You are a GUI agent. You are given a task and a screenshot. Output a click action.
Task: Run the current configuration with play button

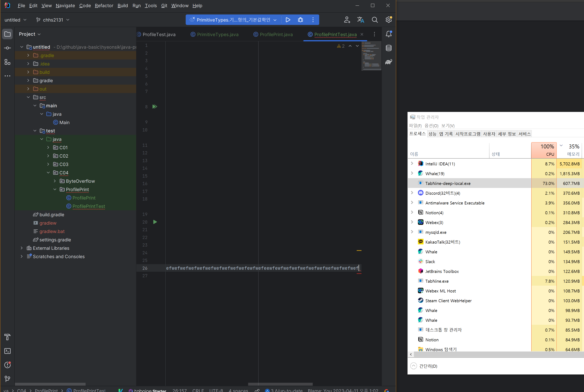click(288, 20)
